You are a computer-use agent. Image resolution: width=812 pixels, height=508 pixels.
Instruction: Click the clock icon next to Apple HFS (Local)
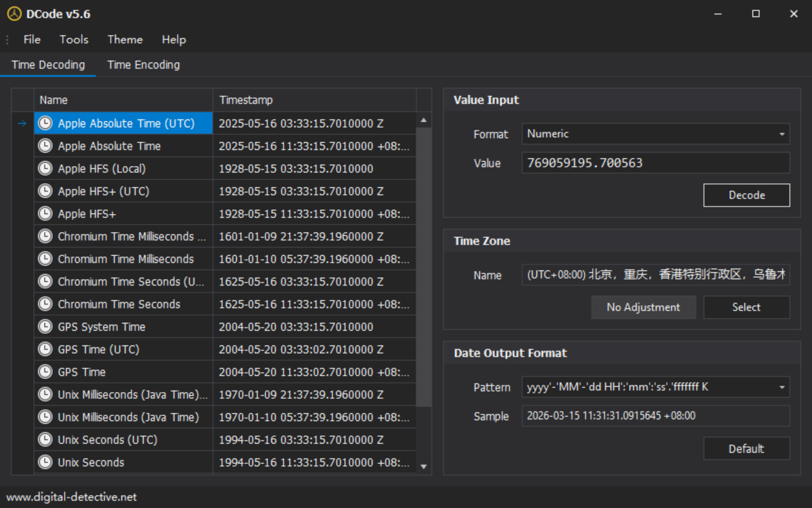45,169
